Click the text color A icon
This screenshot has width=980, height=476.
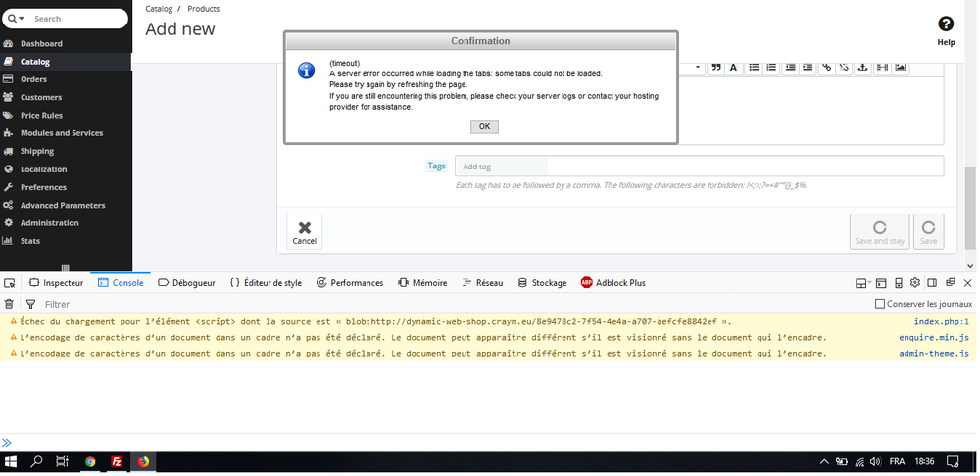click(x=734, y=68)
